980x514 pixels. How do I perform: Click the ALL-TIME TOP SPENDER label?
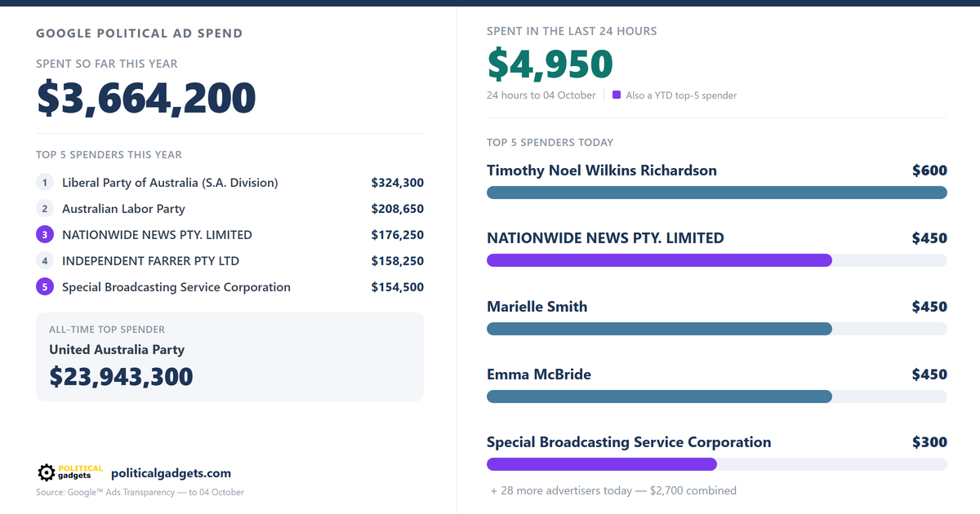tap(107, 330)
